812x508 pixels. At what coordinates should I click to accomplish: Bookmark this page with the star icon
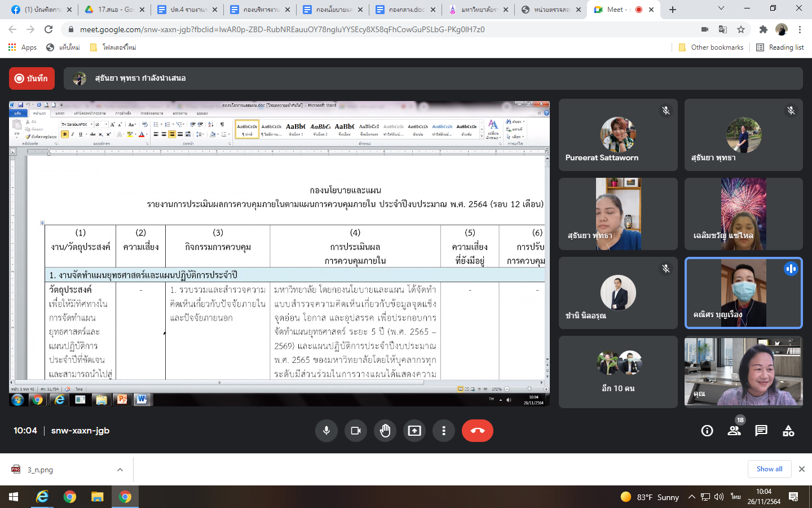pos(741,29)
